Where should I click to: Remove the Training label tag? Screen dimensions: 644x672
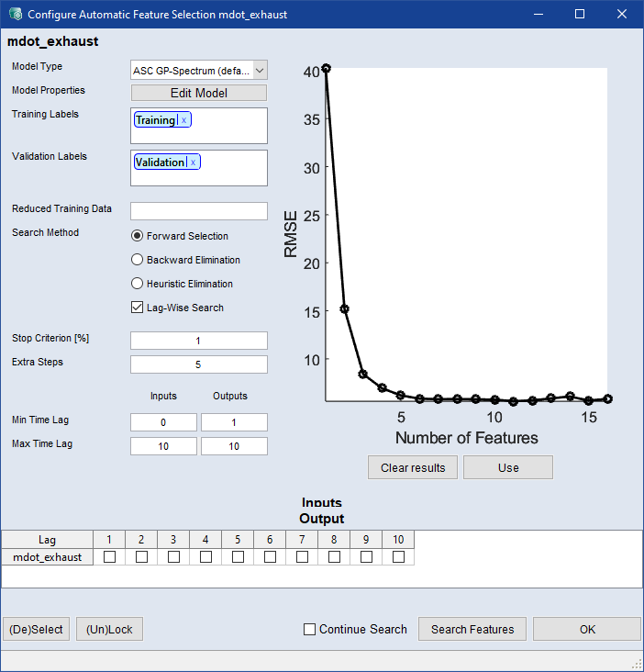pyautogui.click(x=183, y=120)
